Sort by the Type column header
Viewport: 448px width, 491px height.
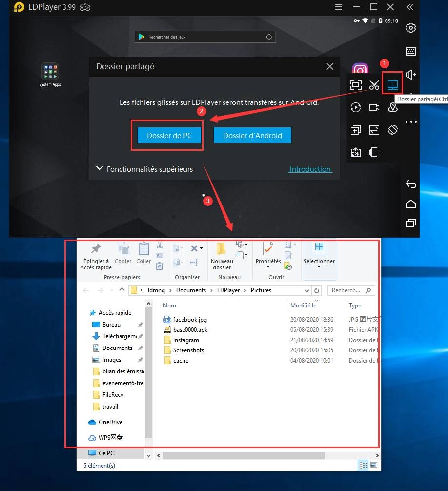pos(355,306)
